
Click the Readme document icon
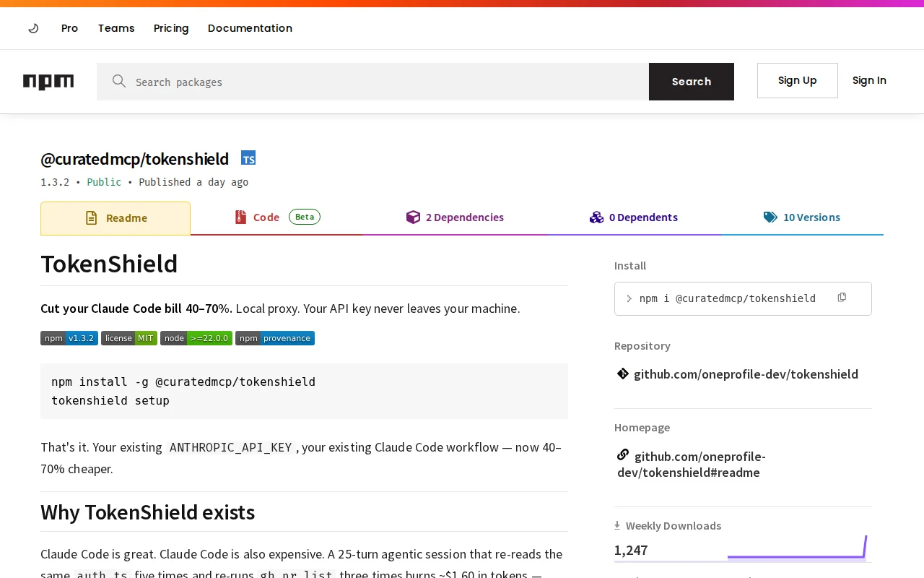[x=91, y=217]
